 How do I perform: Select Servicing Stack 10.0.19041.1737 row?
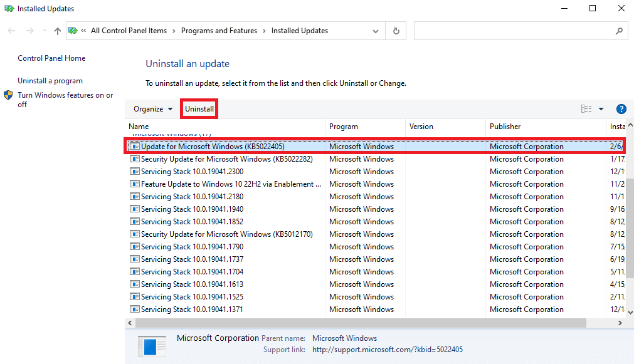375,259
